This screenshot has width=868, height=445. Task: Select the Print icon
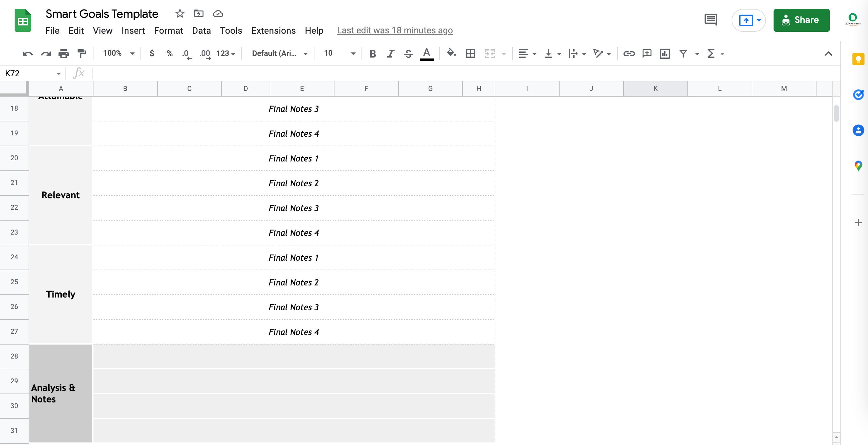64,53
